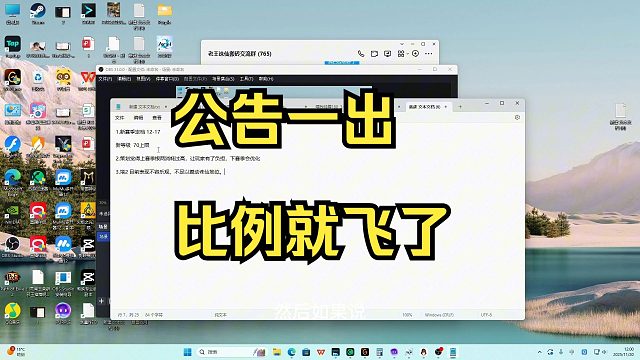Add a new Notepad tab
Image resolution: width=640 pixels, height=360 pixels.
(460, 107)
